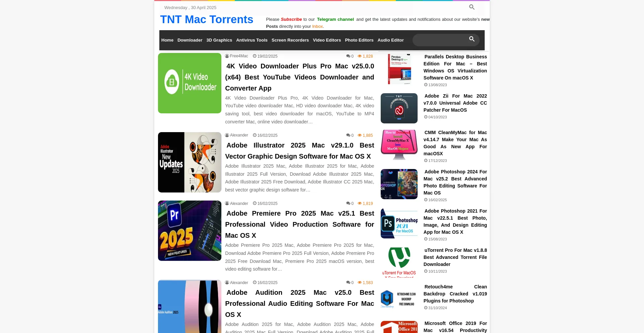644x333 pixels.
Task: Open the Downloader menu item
Action: coord(190,40)
